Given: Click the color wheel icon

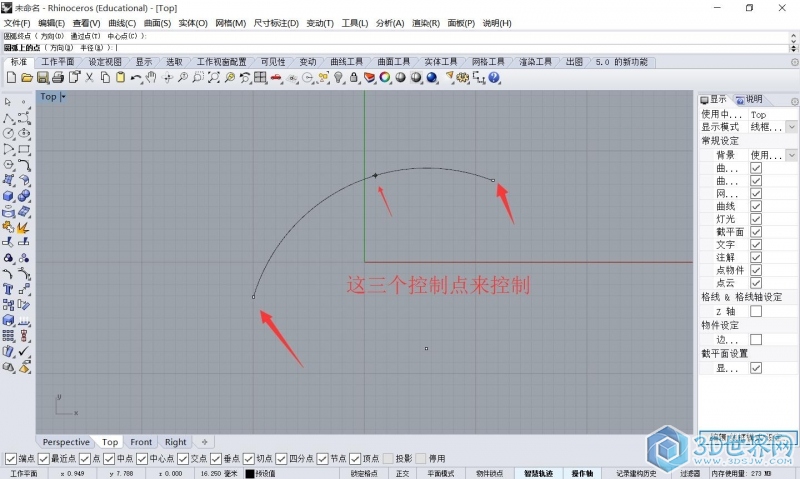Looking at the screenshot, I should pos(385,78).
